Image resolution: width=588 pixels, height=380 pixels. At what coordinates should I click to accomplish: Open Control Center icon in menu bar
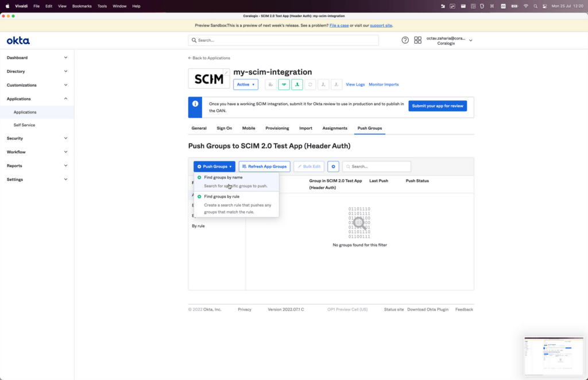click(x=544, y=6)
